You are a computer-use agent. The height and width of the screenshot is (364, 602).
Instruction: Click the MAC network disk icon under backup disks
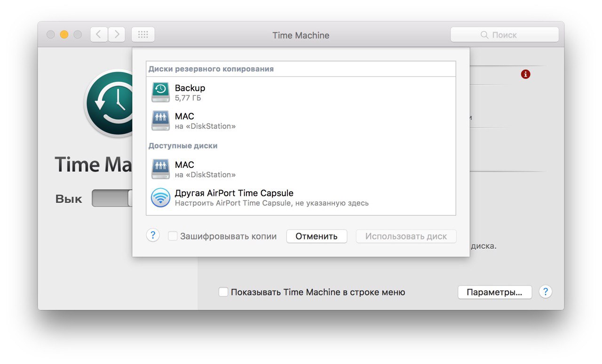[160, 121]
